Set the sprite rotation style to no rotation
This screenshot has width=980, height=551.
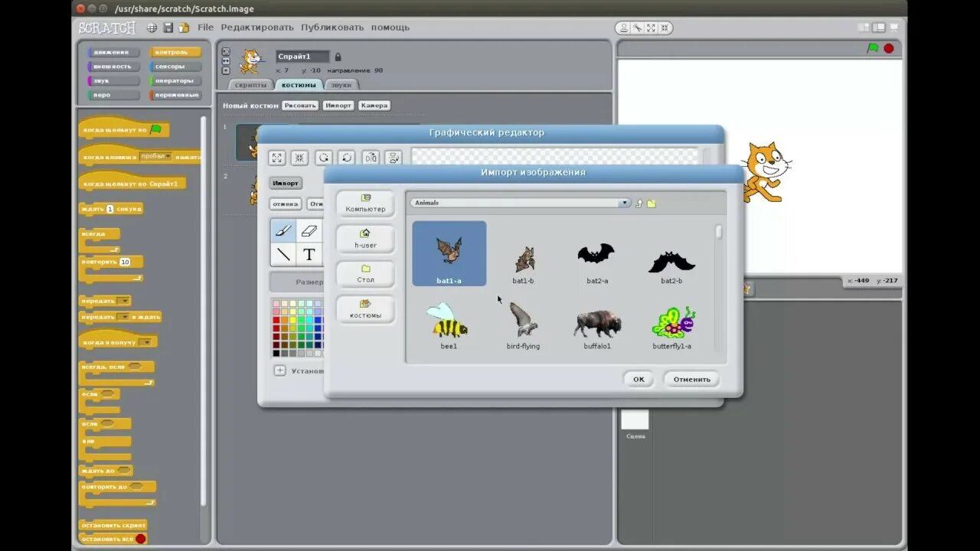(x=226, y=70)
